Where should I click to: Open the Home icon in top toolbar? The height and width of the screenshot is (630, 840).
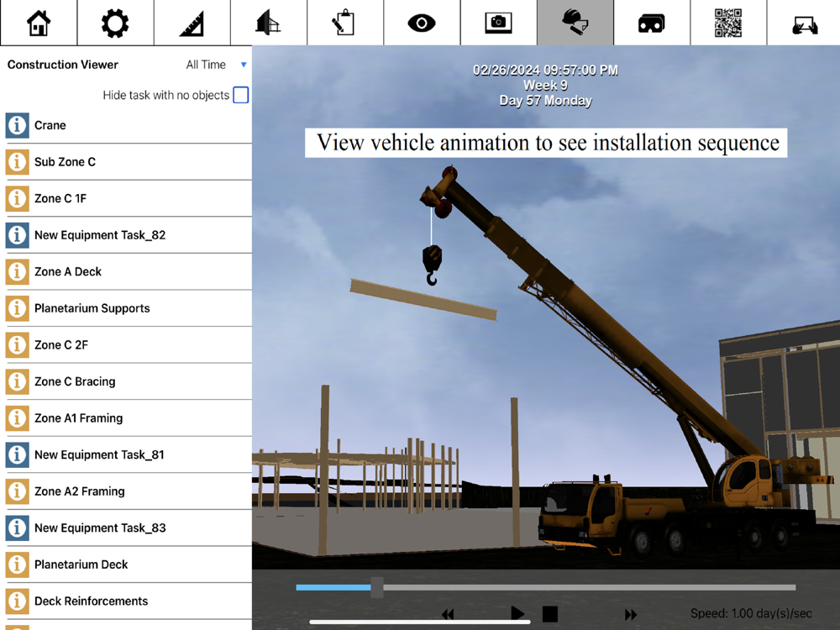(39, 23)
